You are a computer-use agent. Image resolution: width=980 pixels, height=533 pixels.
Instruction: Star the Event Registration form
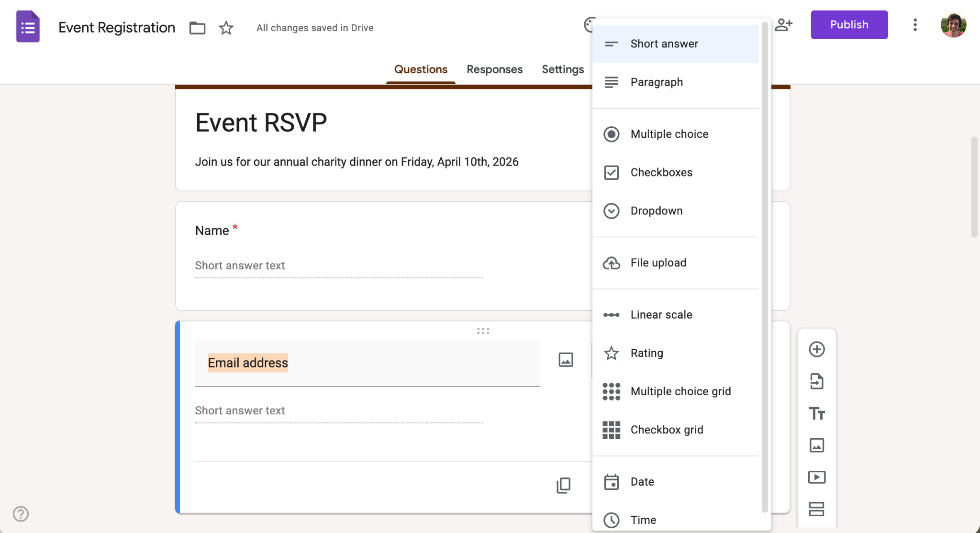tap(226, 28)
